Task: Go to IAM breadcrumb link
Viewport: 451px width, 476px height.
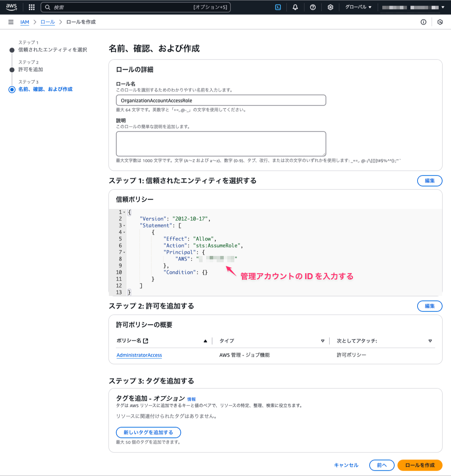Action: (25, 22)
